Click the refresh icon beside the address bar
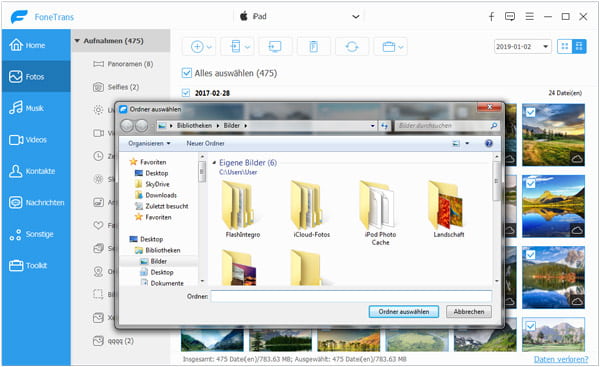The image size is (600, 367). tap(384, 126)
